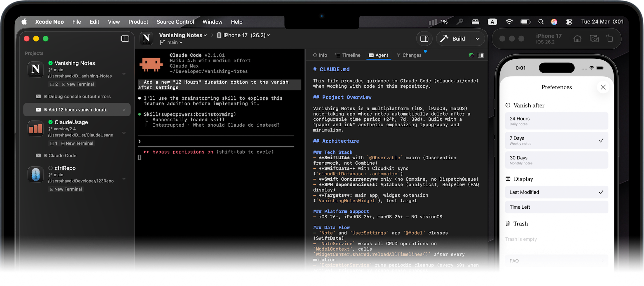Image resolution: width=644 pixels, height=286 pixels.
Task: Toggle the editor sidebar icon above the terminal
Action: tap(424, 38)
